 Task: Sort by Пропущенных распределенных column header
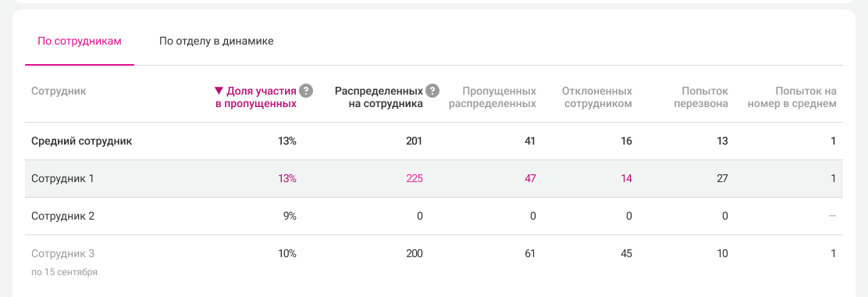[x=492, y=97]
